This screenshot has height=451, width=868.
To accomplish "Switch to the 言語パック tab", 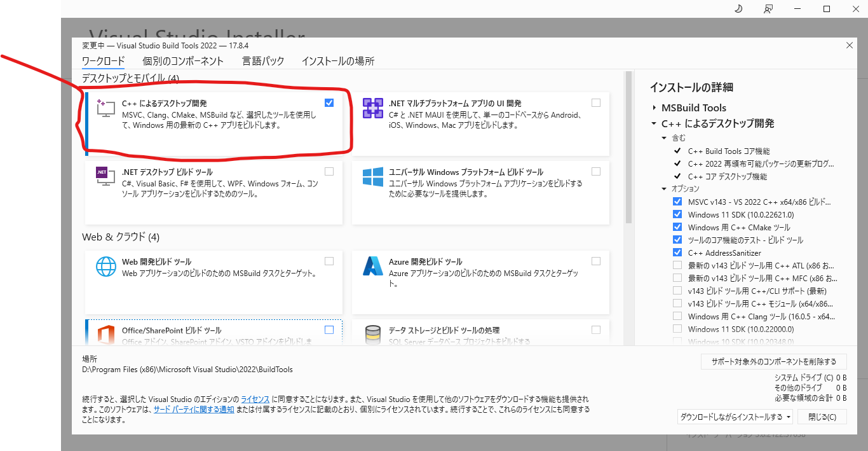I will point(263,62).
